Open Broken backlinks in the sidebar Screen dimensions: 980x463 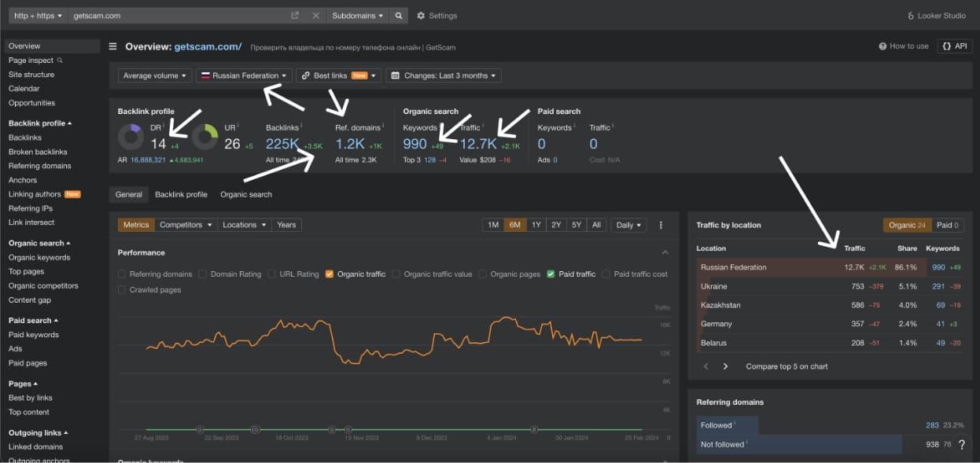pyautogui.click(x=38, y=152)
